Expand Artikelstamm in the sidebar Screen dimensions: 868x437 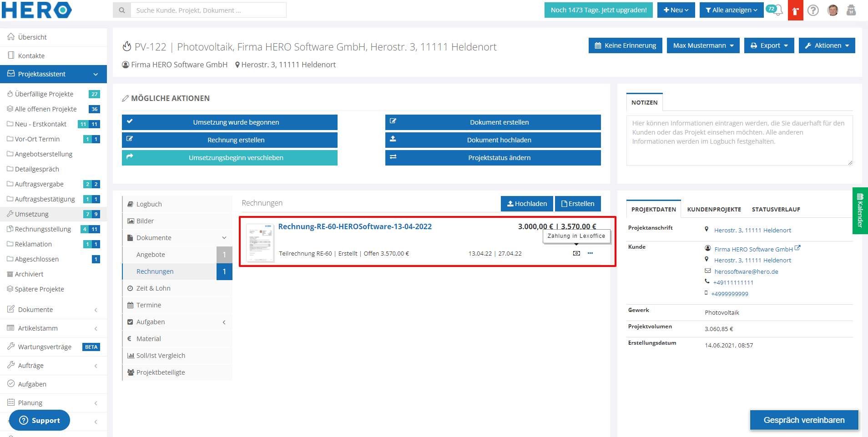coord(54,328)
